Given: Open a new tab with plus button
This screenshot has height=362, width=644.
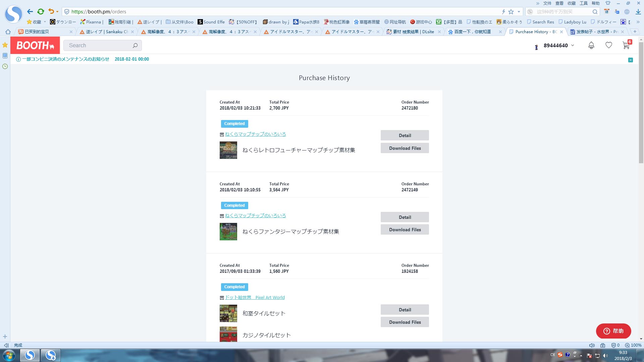Looking at the screenshot, I should [635, 32].
